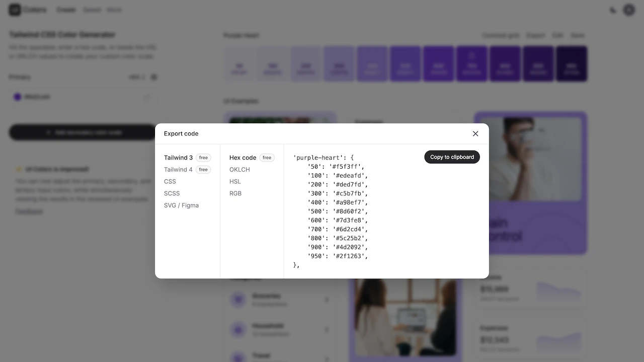The image size is (644, 362).
Task: Switch color format to RGB
Action: (x=235, y=193)
